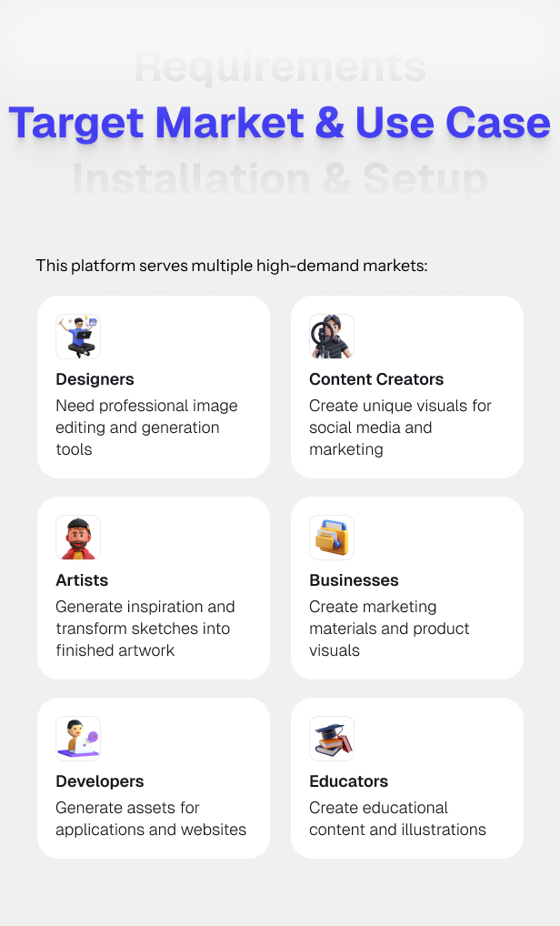The width and height of the screenshot is (560, 926).
Task: Click the Content Creators card title
Action: pos(376,379)
